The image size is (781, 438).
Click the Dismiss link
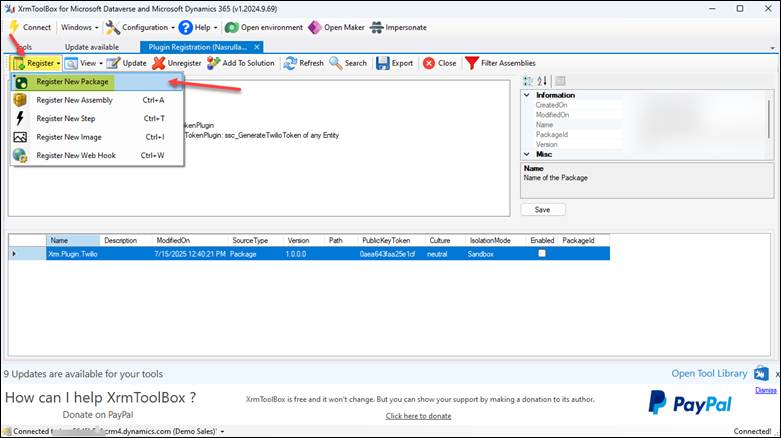tap(766, 390)
